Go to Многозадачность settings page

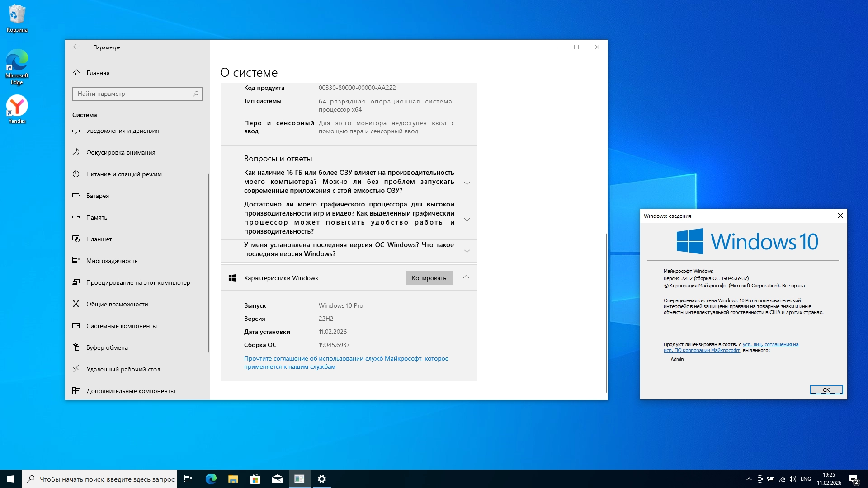click(x=112, y=261)
